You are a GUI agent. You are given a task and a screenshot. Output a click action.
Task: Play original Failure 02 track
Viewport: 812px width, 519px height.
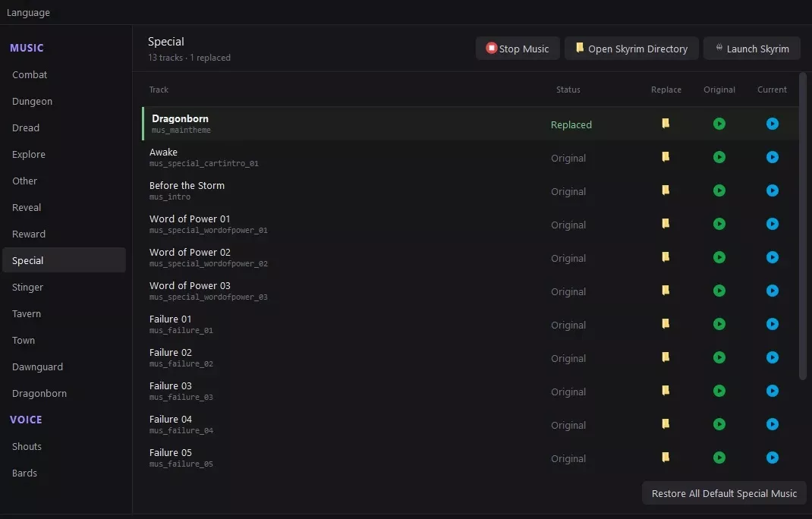point(719,357)
